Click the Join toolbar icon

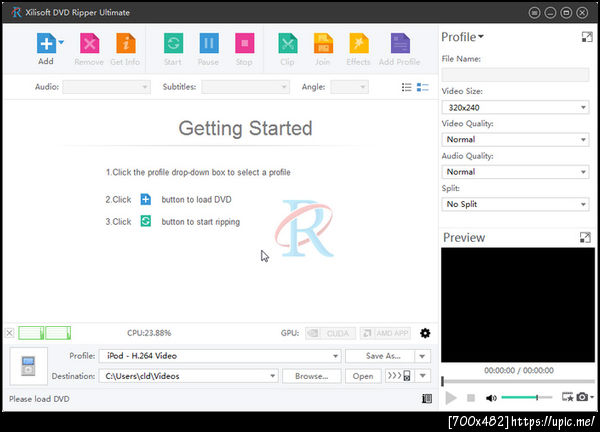click(x=323, y=43)
